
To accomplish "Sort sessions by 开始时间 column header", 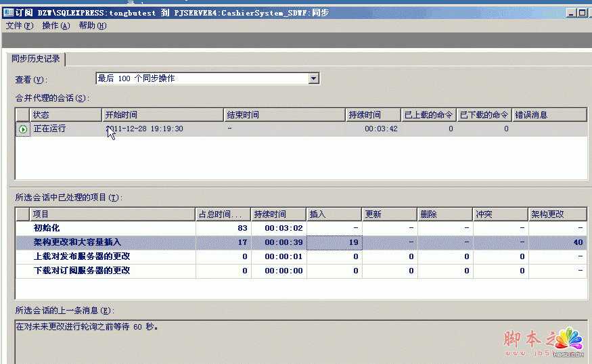I will [162, 115].
